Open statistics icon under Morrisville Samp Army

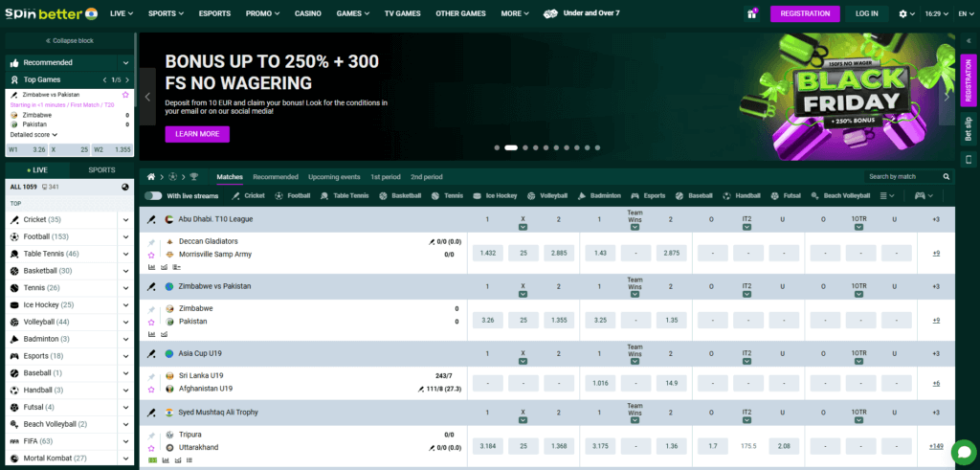coord(151,267)
